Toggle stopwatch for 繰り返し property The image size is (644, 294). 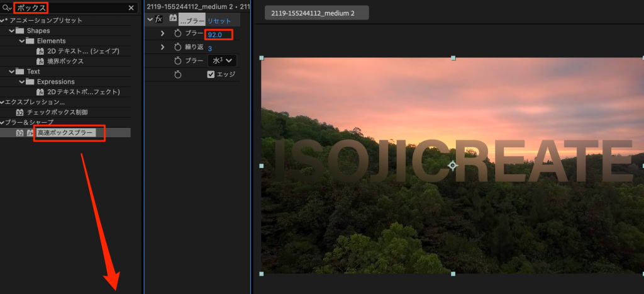click(x=177, y=48)
